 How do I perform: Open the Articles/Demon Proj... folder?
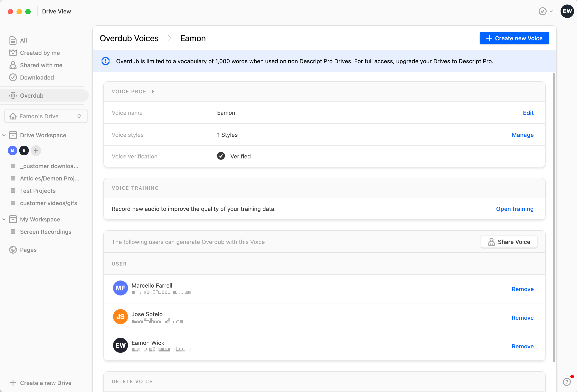pyautogui.click(x=50, y=178)
